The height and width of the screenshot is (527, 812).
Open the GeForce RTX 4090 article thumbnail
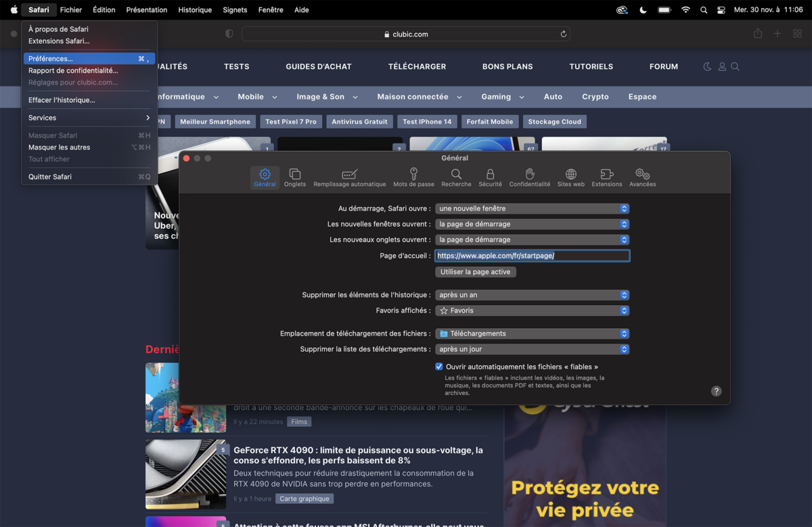click(186, 474)
